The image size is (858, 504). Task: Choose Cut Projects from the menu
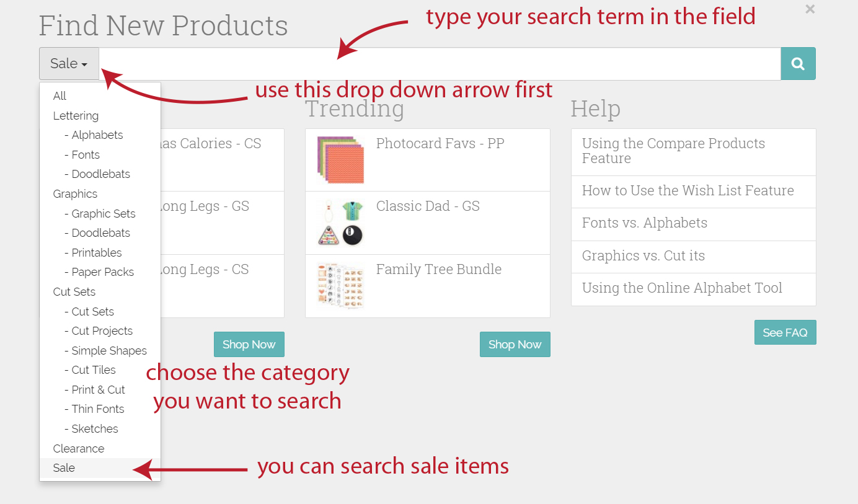[x=102, y=331]
